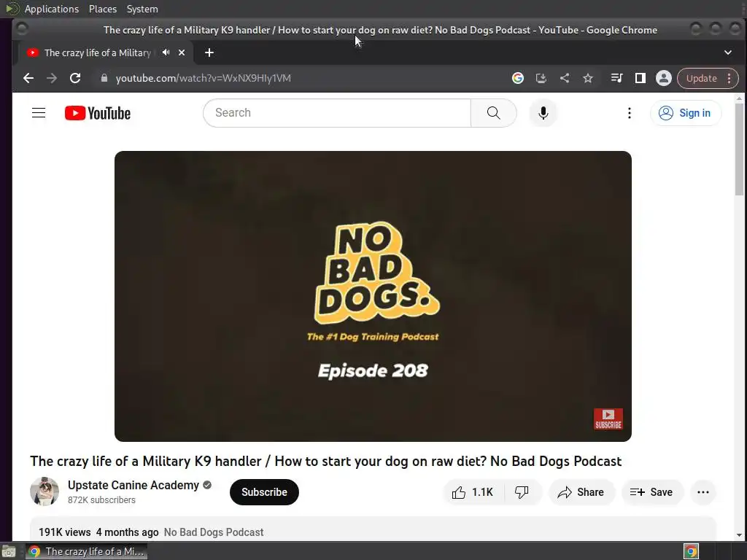Subscribe to Upstate Canine Academy
Viewport: 747px width, 560px height.
click(264, 492)
